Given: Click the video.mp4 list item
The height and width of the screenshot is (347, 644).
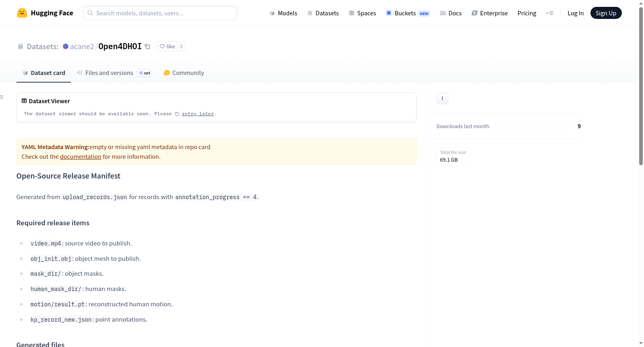Looking at the screenshot, I should click(x=81, y=243).
